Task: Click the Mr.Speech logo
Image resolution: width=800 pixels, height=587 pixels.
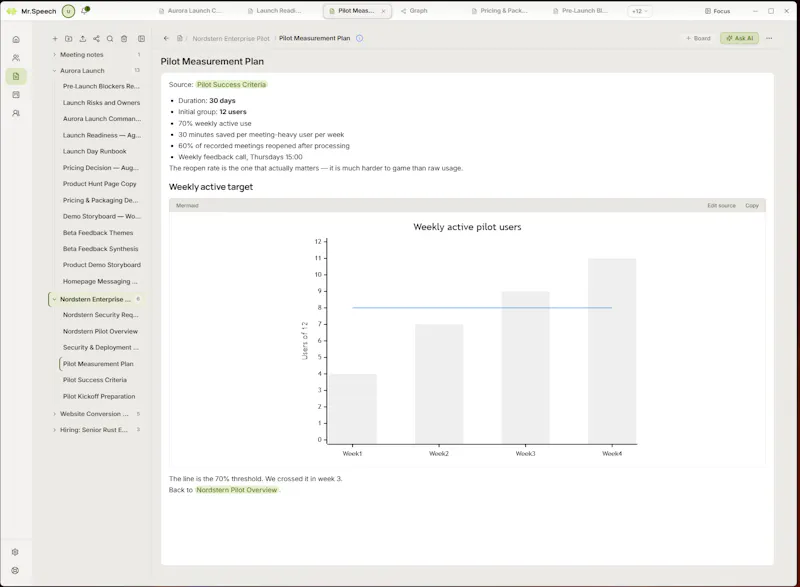Action: (x=12, y=11)
